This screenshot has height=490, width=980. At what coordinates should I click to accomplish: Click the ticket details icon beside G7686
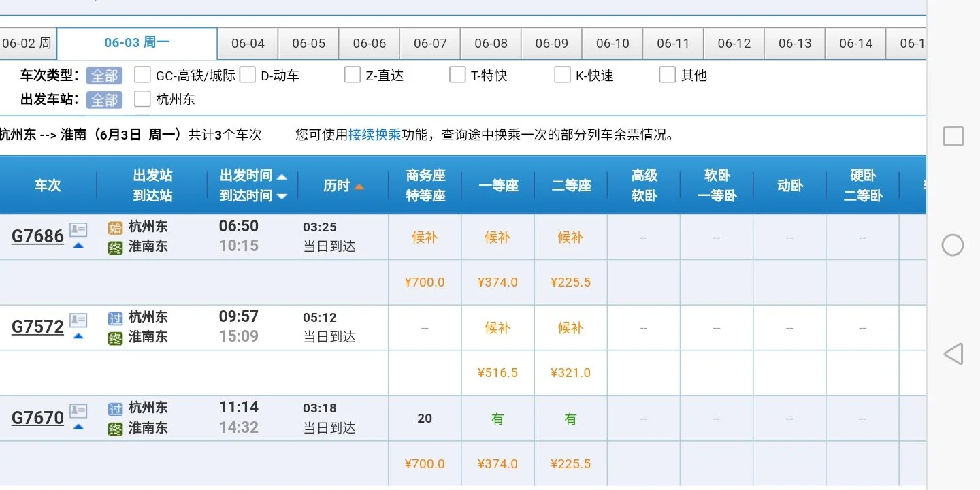(x=78, y=229)
